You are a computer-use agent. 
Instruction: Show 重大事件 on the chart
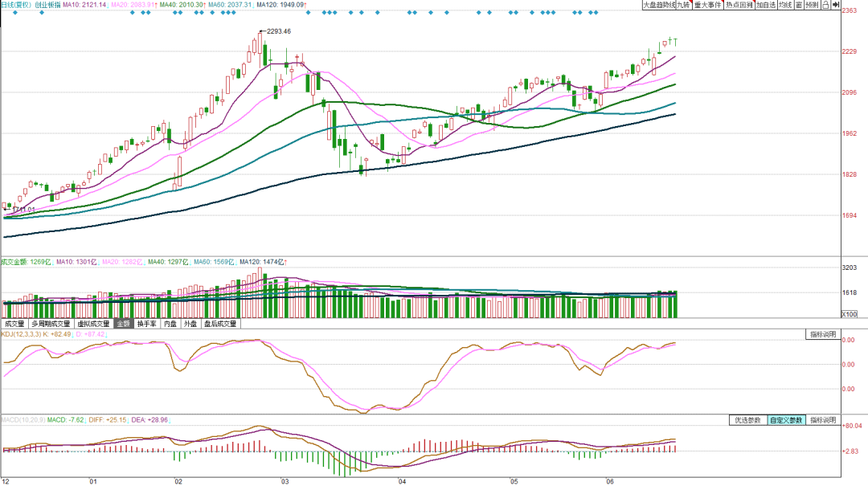(x=708, y=5)
